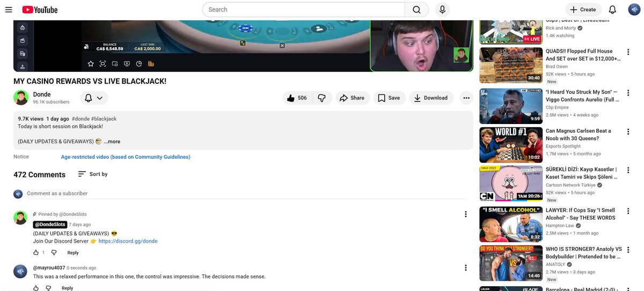The width and height of the screenshot is (644, 291).
Task: Click the Share arrow button
Action: coord(353,98)
